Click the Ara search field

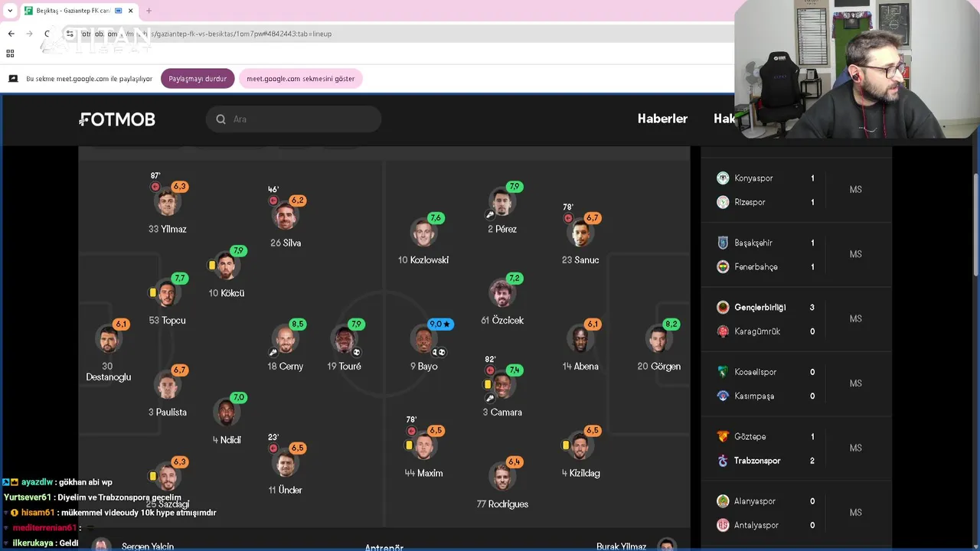293,119
